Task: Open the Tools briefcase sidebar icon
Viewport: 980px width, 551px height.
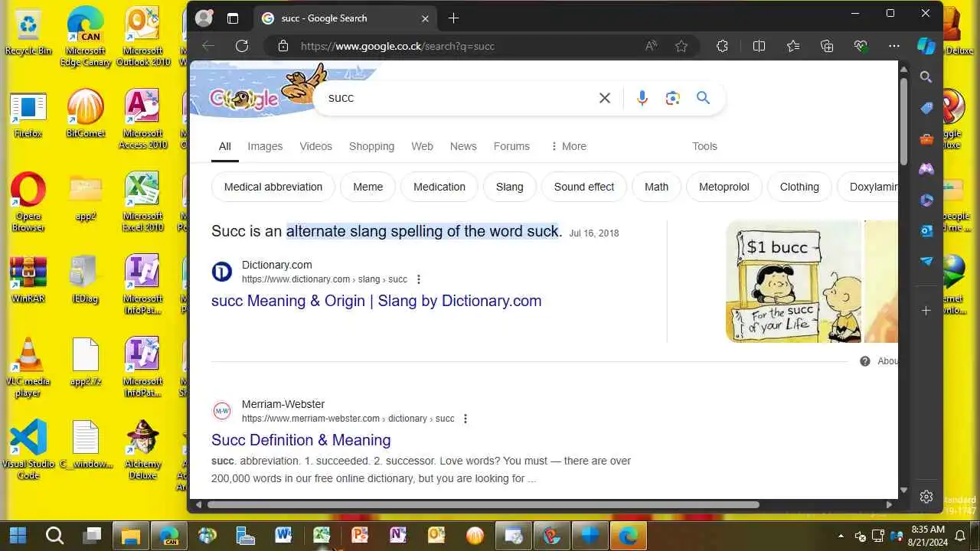Action: pyautogui.click(x=926, y=139)
